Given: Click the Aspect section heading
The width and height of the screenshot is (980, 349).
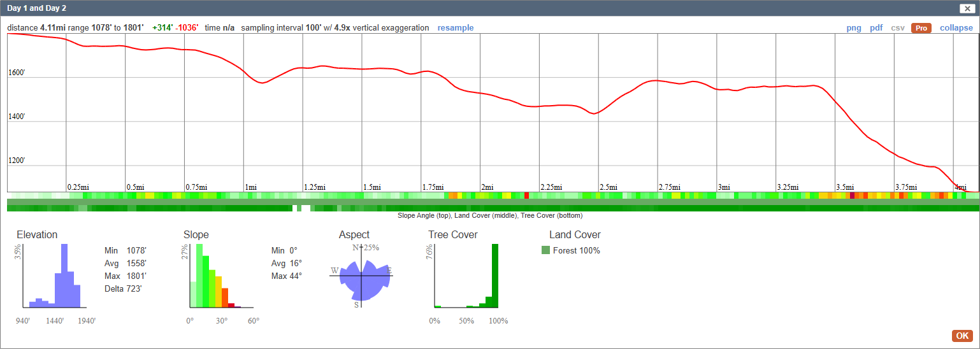Looking at the screenshot, I should click(x=354, y=234).
